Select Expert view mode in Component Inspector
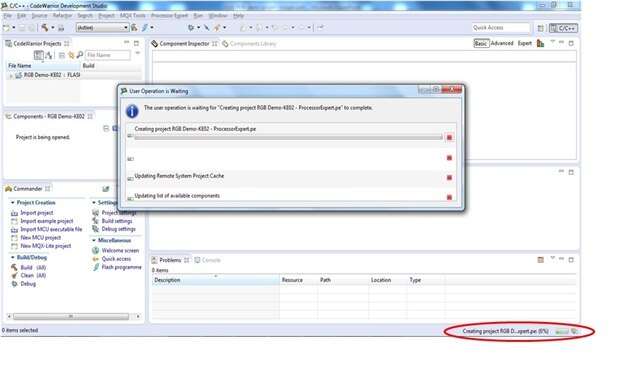The width and height of the screenshot is (620, 370). click(525, 43)
